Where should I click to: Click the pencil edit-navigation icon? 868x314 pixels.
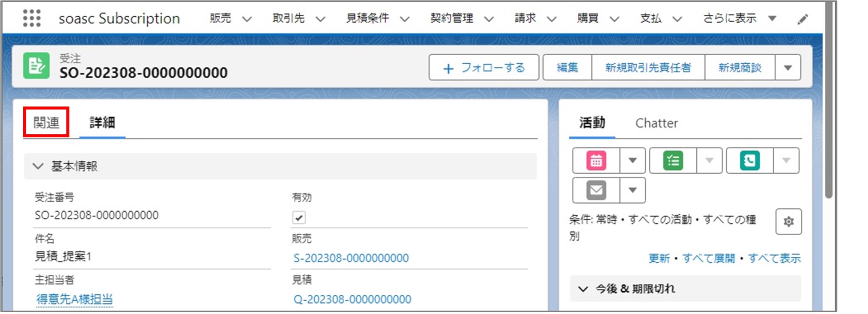click(x=802, y=19)
